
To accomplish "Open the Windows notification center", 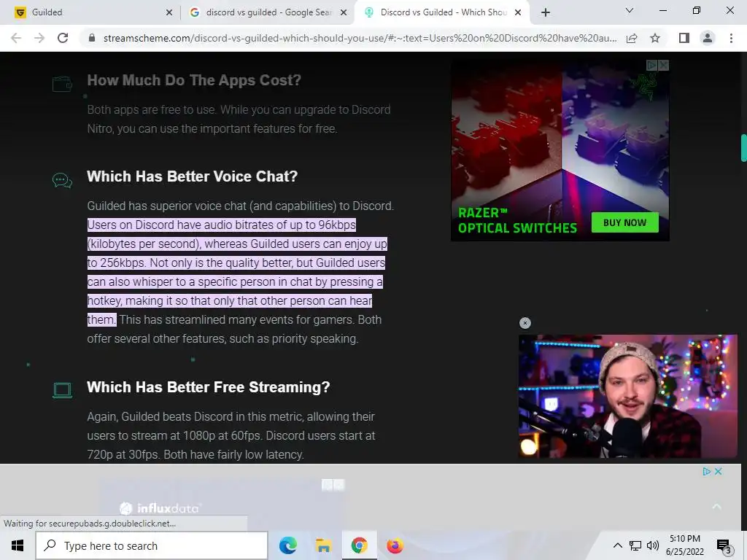I will [724, 545].
